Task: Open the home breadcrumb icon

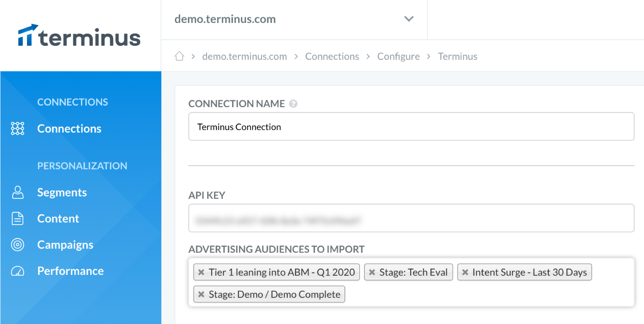Action: pyautogui.click(x=179, y=56)
